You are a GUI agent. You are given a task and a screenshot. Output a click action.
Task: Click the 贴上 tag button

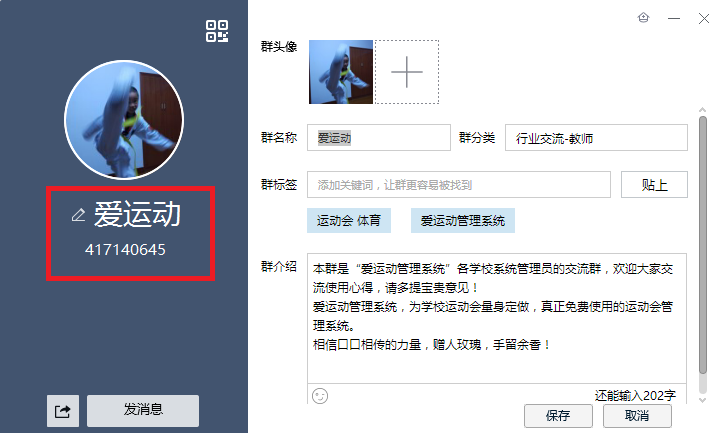click(654, 184)
